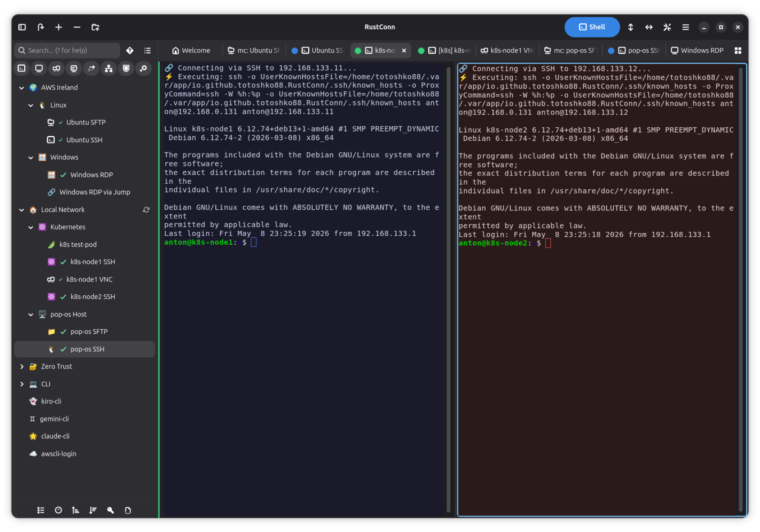Toggle the gear protocol filter
This screenshot has height=532, width=760.
coord(144,68)
